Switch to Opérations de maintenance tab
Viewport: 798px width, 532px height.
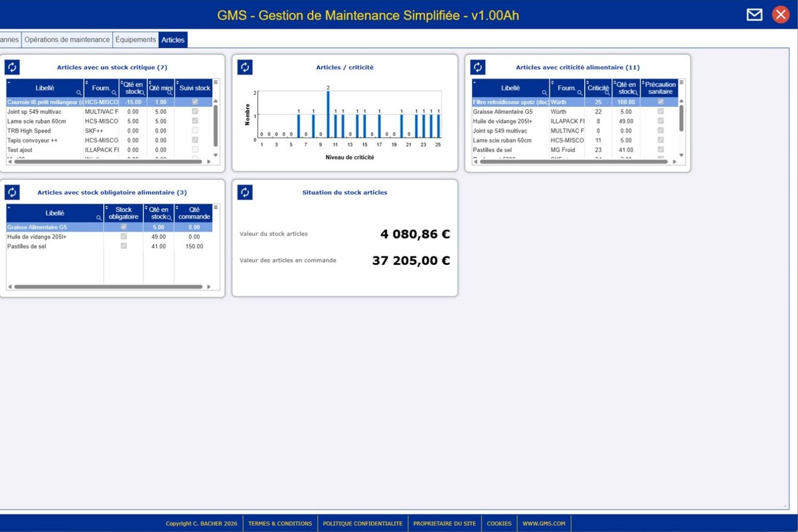[x=67, y=39]
